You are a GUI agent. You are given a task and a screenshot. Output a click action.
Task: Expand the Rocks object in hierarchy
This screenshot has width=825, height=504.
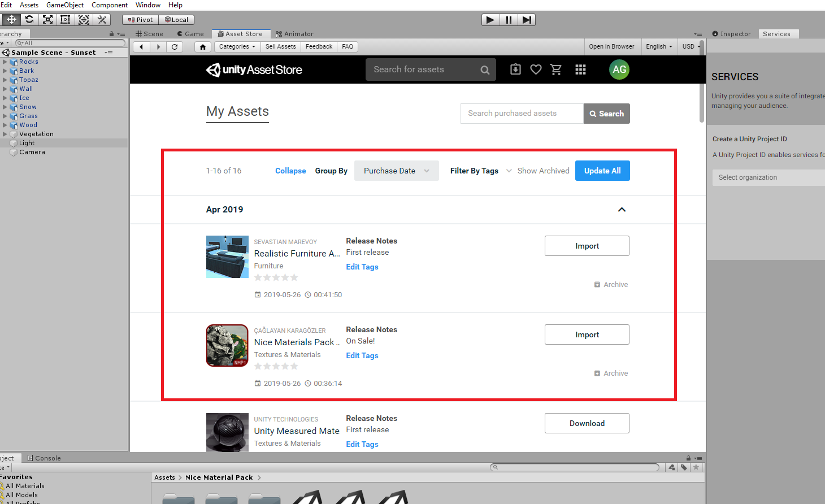[5, 62]
